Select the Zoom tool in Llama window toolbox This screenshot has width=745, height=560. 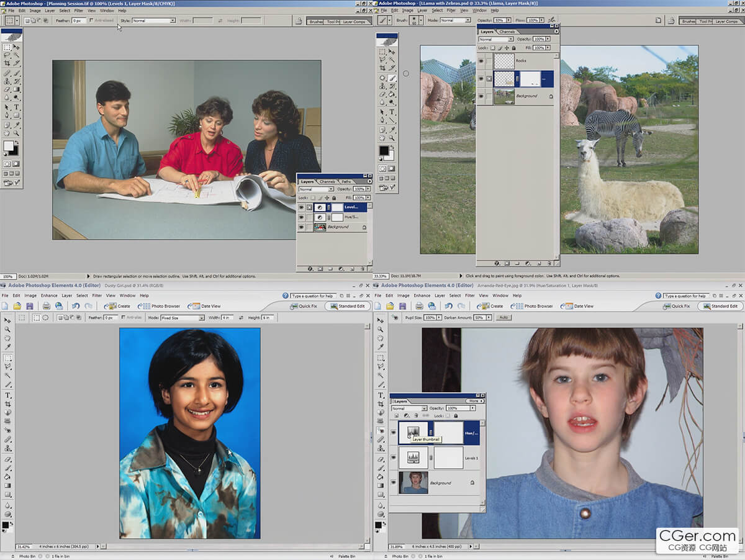click(391, 137)
